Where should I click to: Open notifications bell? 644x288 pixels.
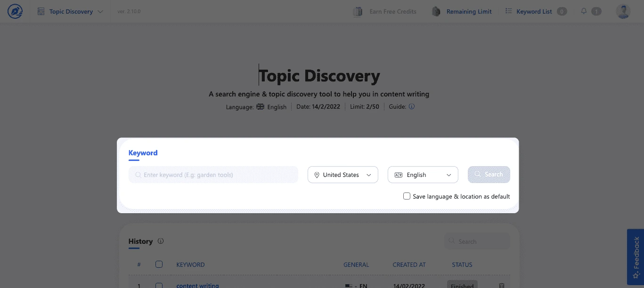tap(584, 11)
